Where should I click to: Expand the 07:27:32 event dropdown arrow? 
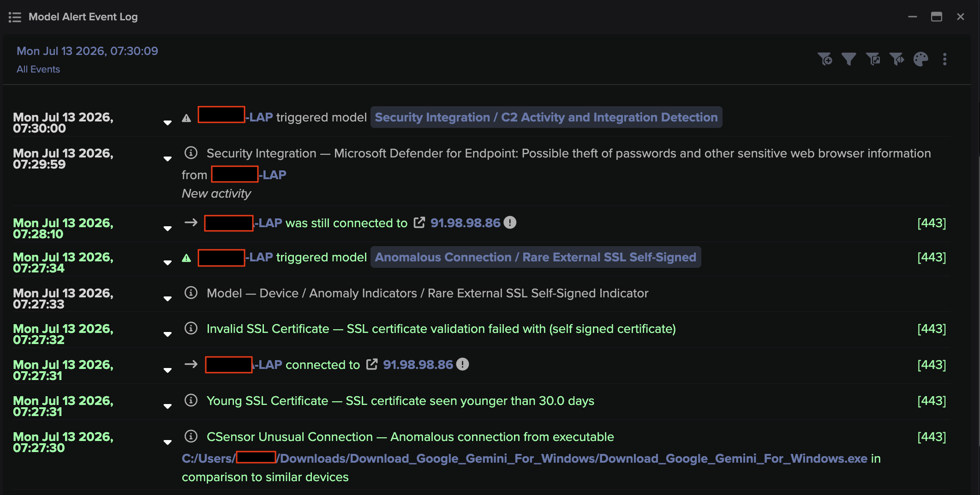coord(167,334)
